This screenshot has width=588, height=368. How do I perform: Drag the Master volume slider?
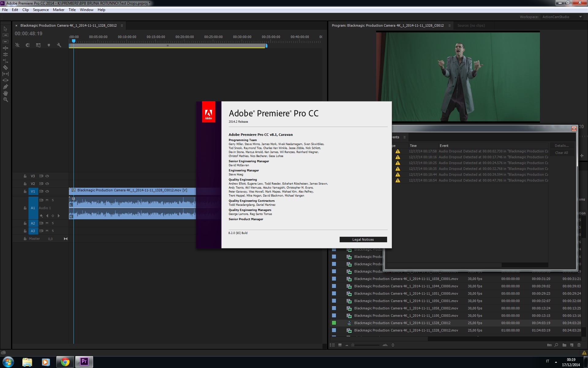[50, 238]
